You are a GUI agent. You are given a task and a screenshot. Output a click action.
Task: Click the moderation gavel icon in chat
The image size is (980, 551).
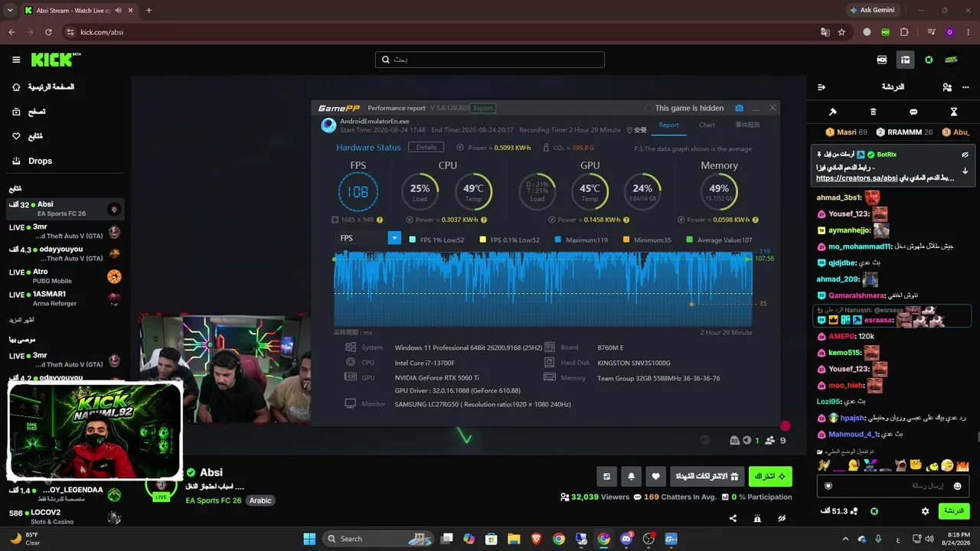coord(833,112)
